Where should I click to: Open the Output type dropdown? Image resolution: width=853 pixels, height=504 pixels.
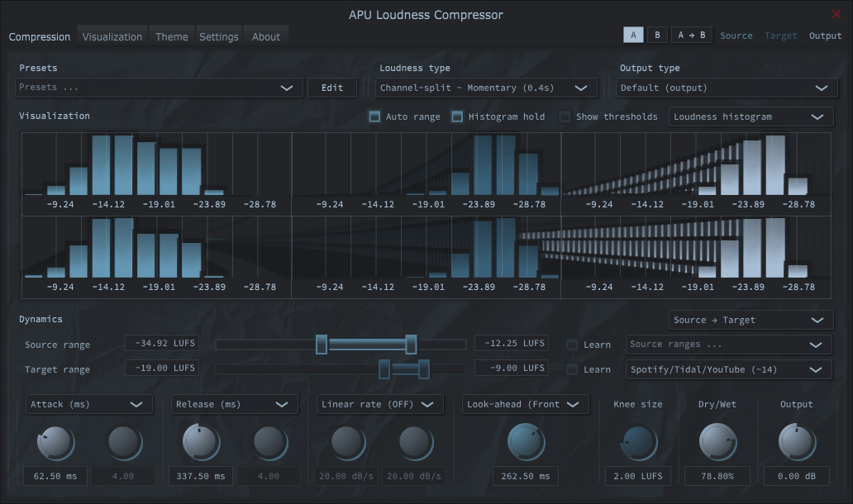tap(727, 87)
